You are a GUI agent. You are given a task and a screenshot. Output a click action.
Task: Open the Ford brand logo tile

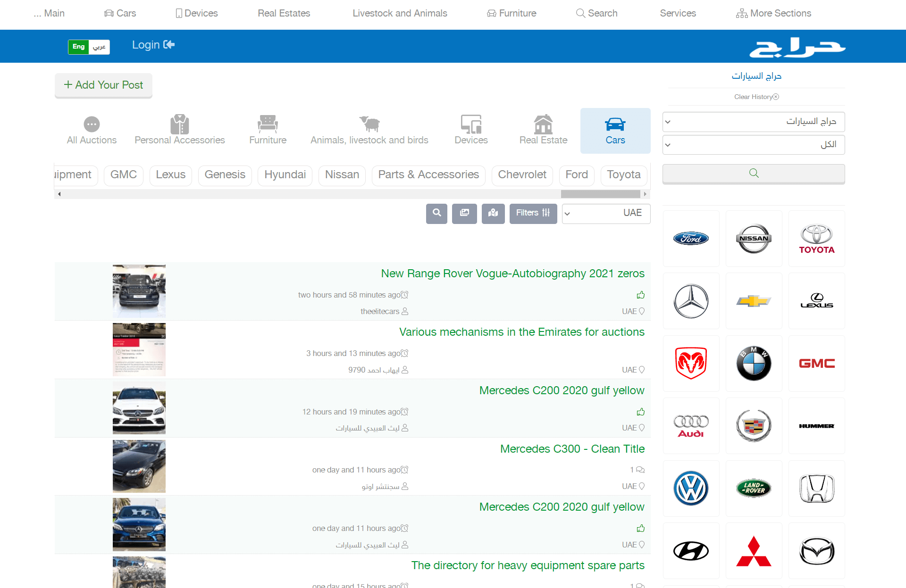[x=691, y=239]
